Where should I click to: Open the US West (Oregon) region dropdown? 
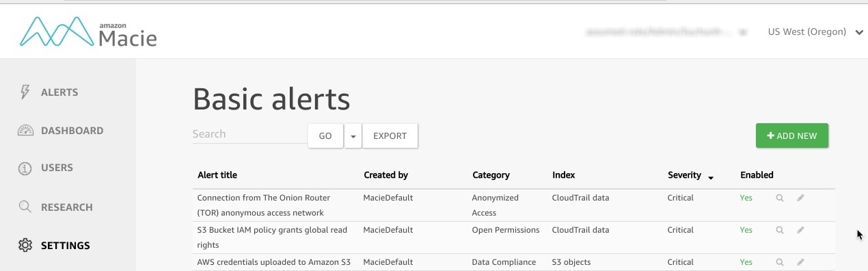point(815,31)
